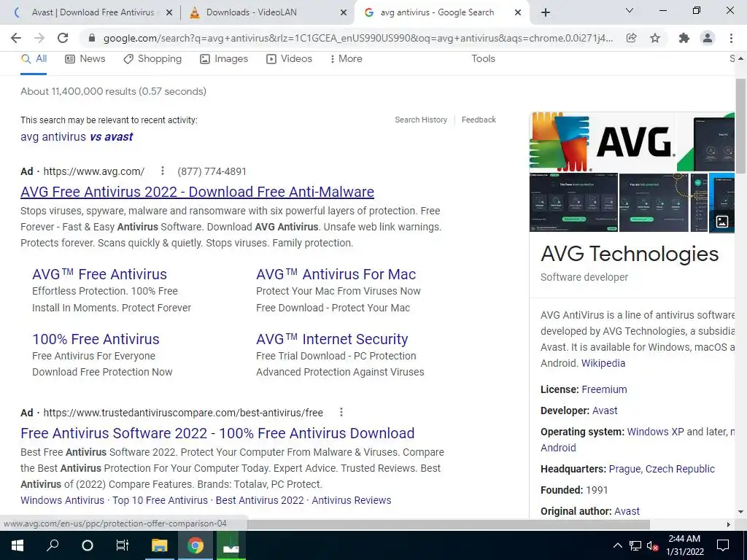Click the share page icon in address bar
747x560 pixels.
click(x=631, y=38)
